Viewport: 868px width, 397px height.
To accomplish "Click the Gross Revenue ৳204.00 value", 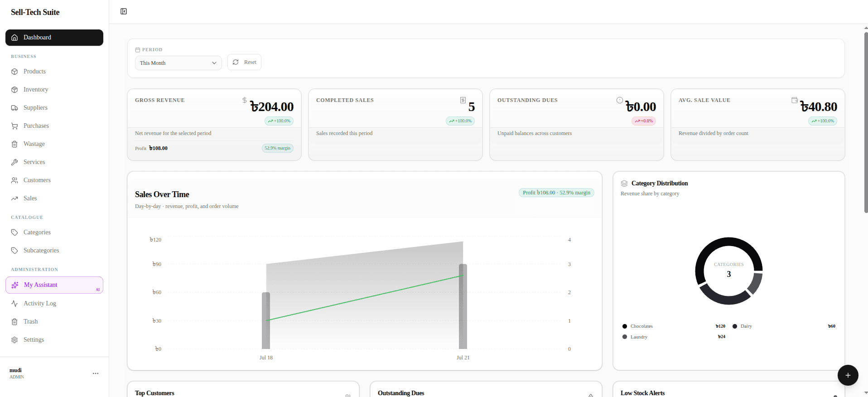I will coord(272,107).
